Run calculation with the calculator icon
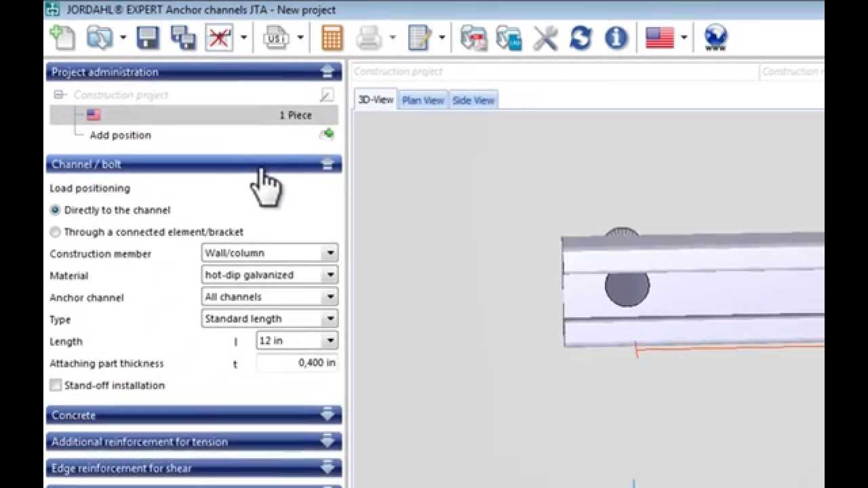 pos(332,37)
